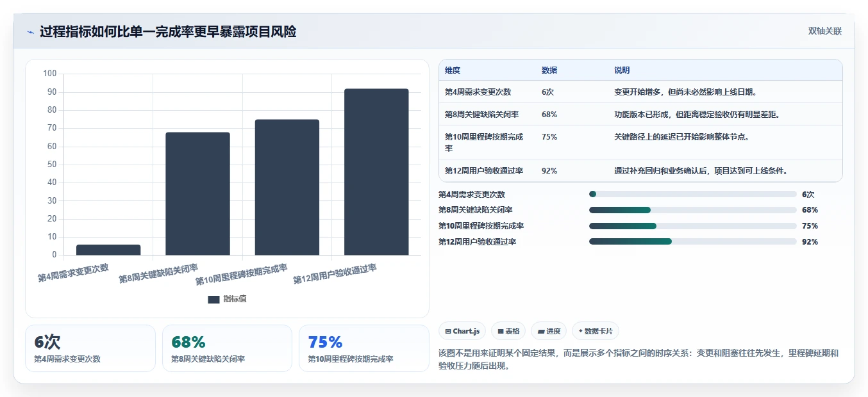Click the y-axis label 100
The width and height of the screenshot is (868, 397).
point(50,74)
